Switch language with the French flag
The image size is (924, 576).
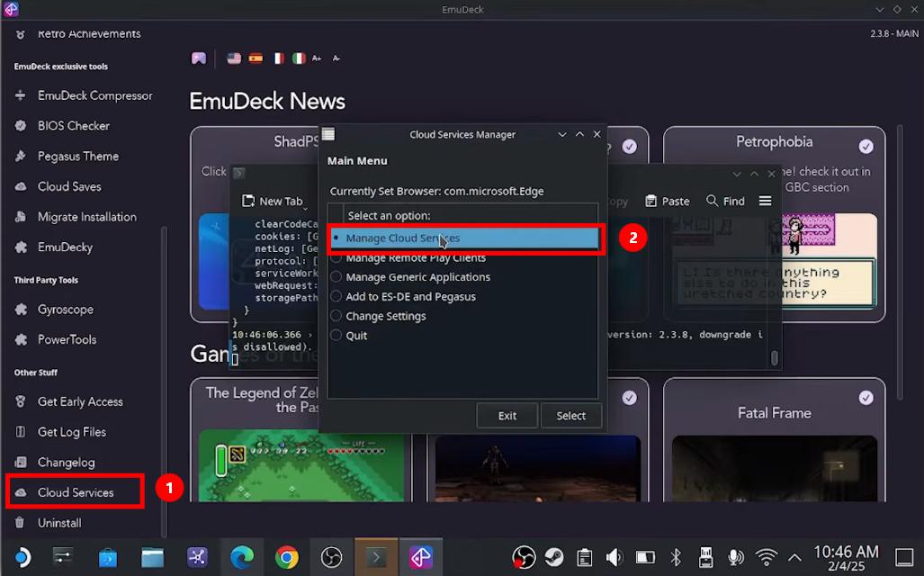pos(277,58)
